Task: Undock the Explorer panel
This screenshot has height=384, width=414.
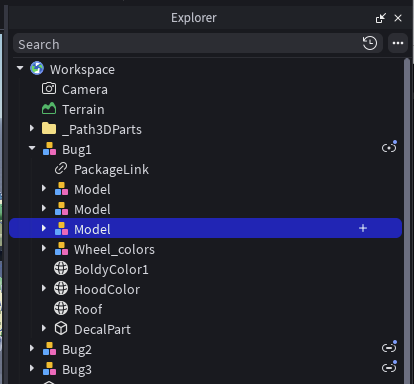Action: coord(381,18)
